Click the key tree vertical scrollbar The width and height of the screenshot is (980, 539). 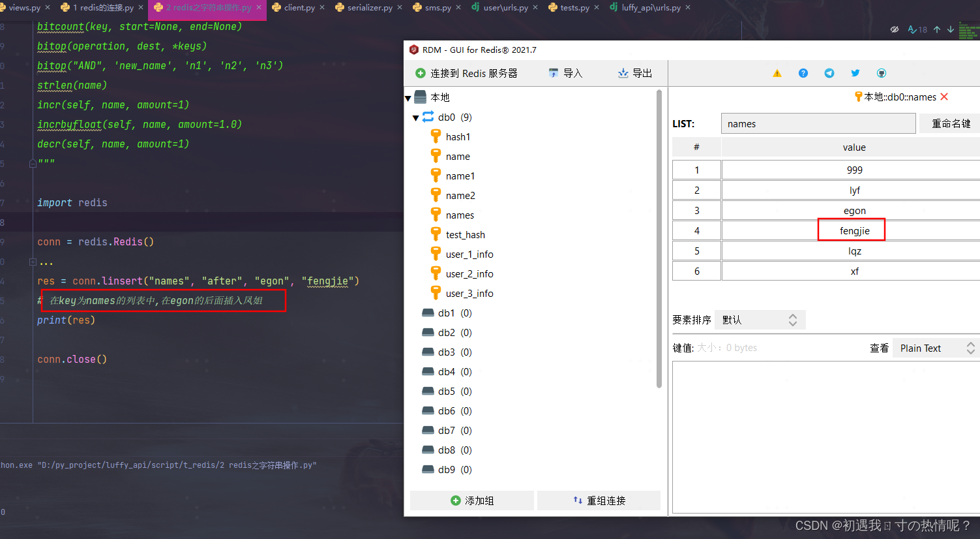pyautogui.click(x=659, y=238)
